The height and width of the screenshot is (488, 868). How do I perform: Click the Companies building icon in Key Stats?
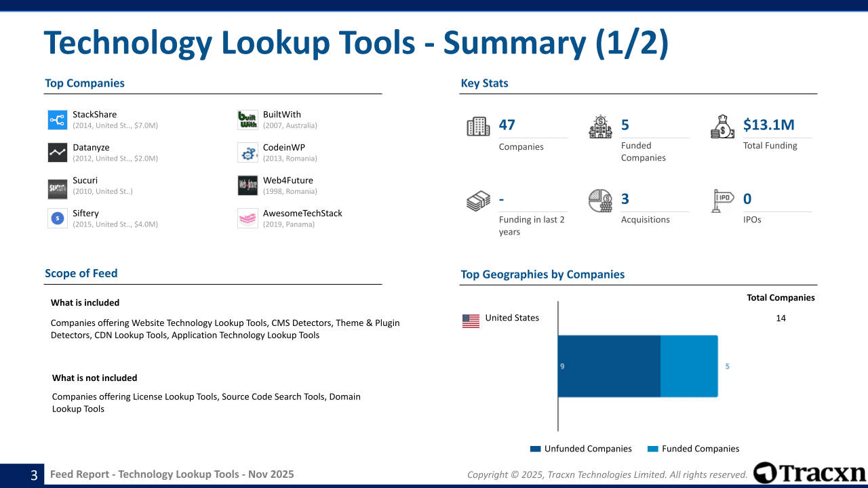point(478,127)
